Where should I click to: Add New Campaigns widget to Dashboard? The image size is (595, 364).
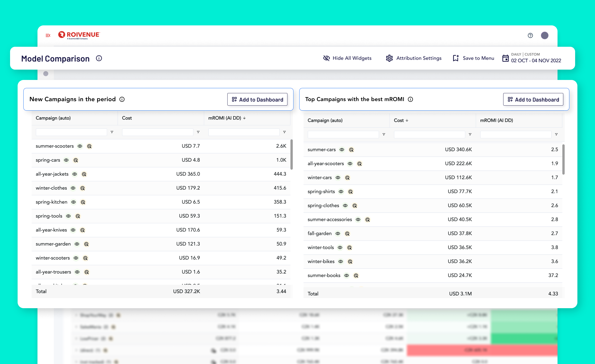tap(257, 100)
